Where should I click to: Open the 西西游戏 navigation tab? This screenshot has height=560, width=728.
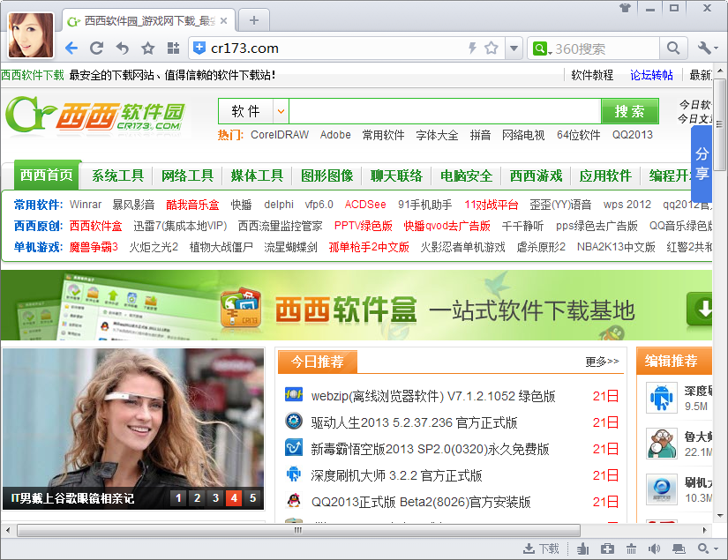click(536, 175)
